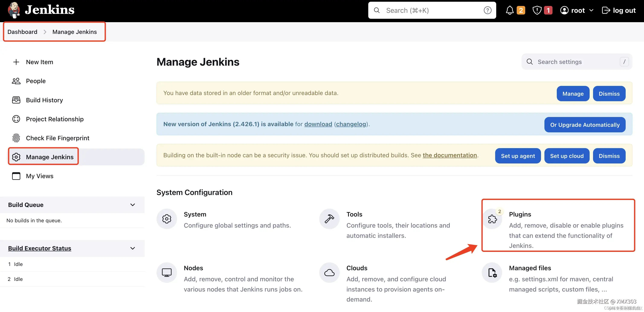Click the Tools hammer icon
Screen dimensions: 644x312
click(329, 219)
